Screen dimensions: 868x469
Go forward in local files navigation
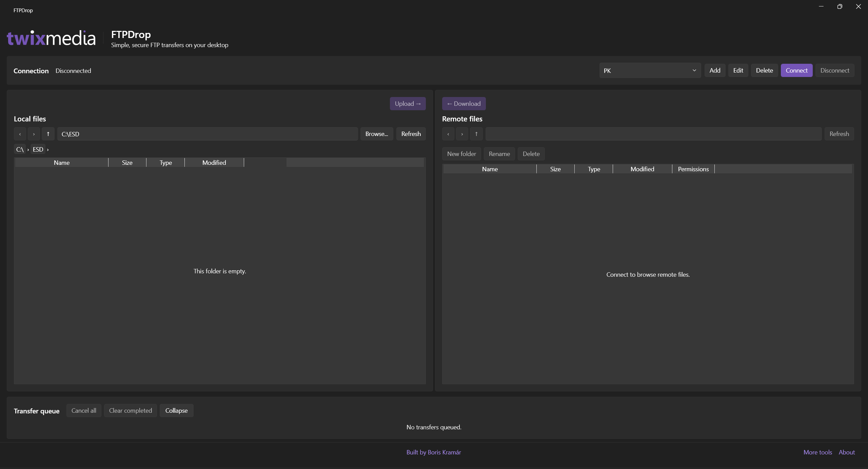34,134
